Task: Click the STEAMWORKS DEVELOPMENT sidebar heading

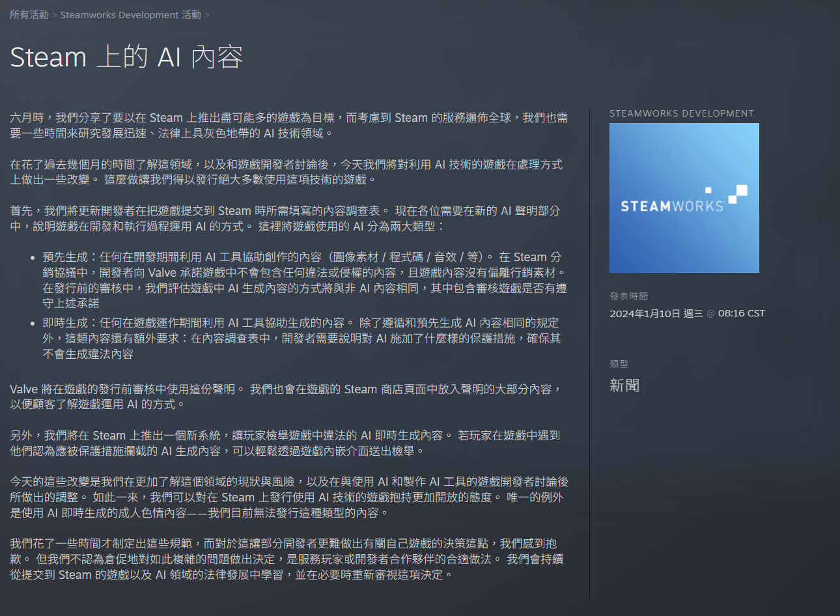Action: coord(682,113)
